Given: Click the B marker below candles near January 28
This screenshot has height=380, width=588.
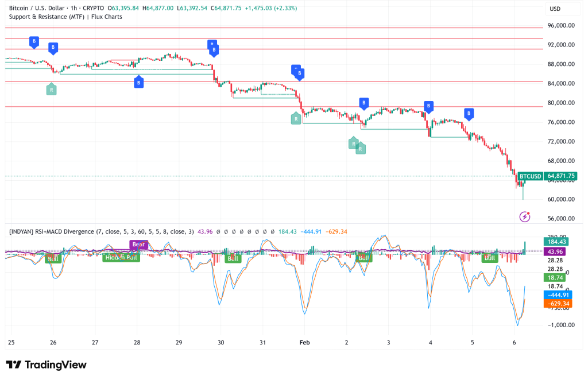Looking at the screenshot, I should tap(138, 83).
